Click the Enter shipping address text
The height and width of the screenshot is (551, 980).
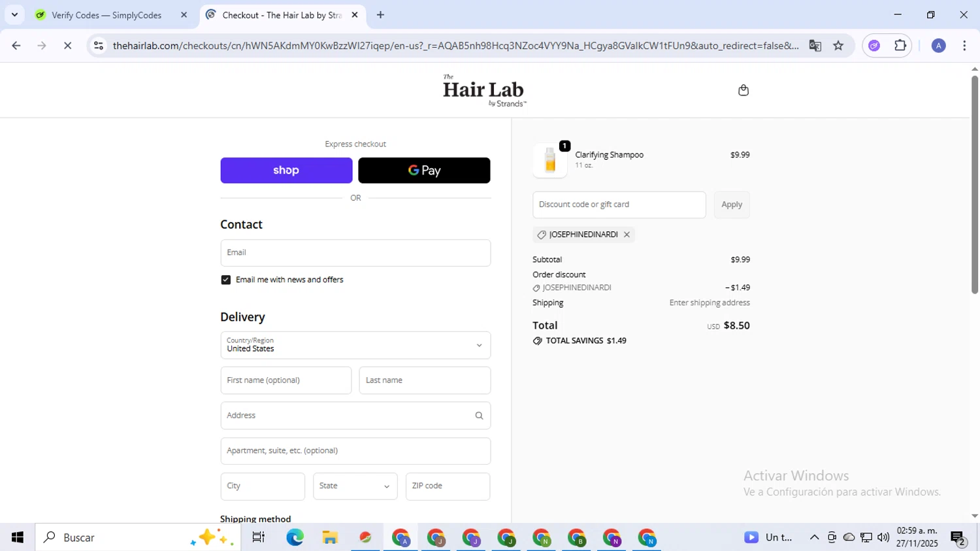click(710, 303)
